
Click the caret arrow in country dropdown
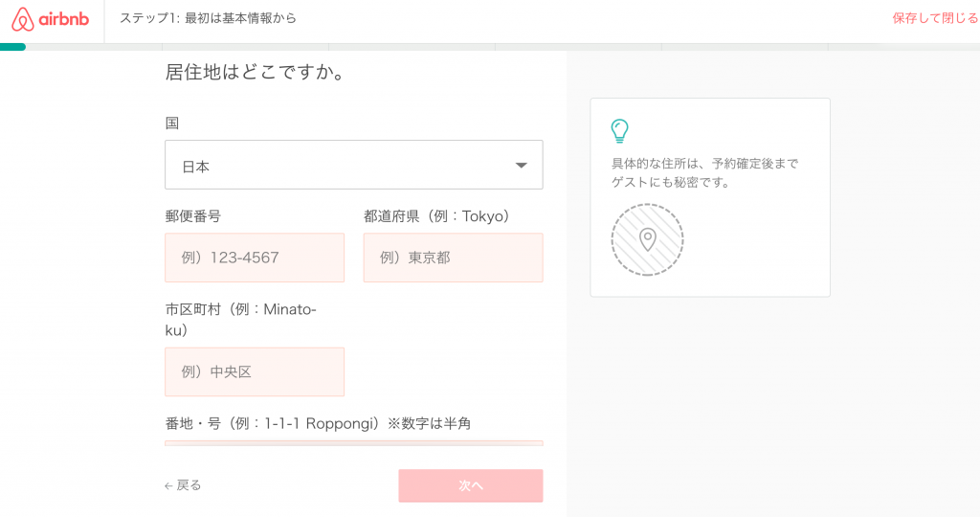point(522,166)
